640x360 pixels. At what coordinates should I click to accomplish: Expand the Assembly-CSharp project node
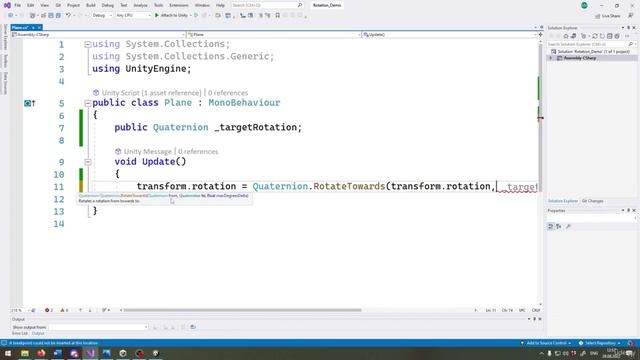click(x=550, y=58)
